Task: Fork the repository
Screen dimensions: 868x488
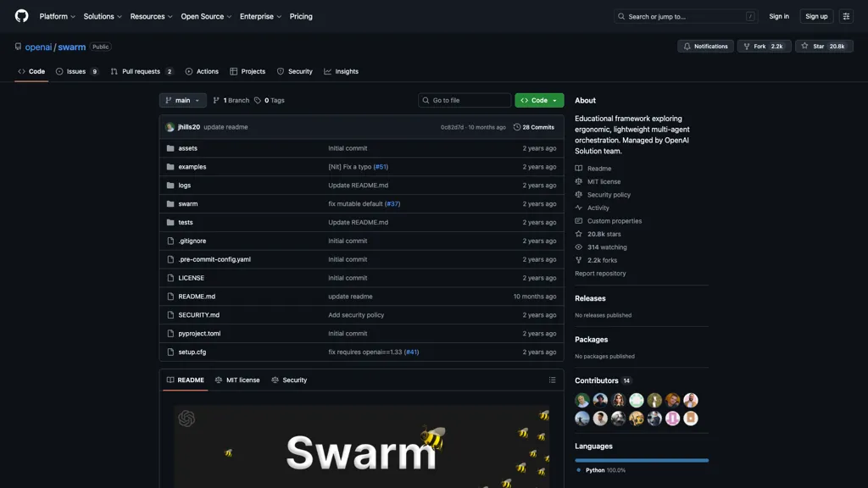Action: click(x=761, y=47)
